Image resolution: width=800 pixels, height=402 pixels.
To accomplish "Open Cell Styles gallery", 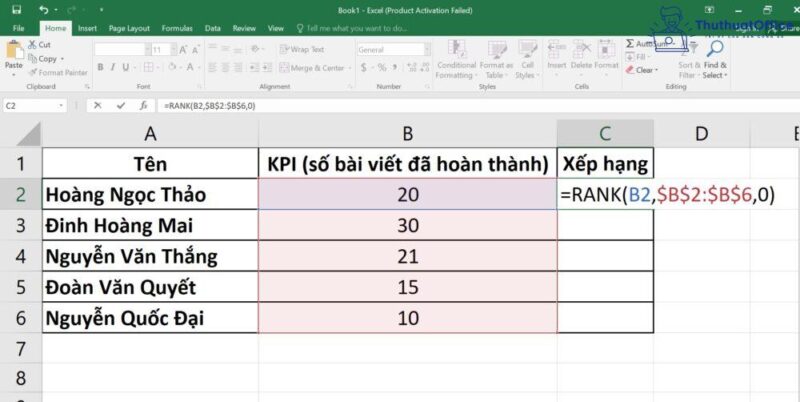I will (x=527, y=59).
